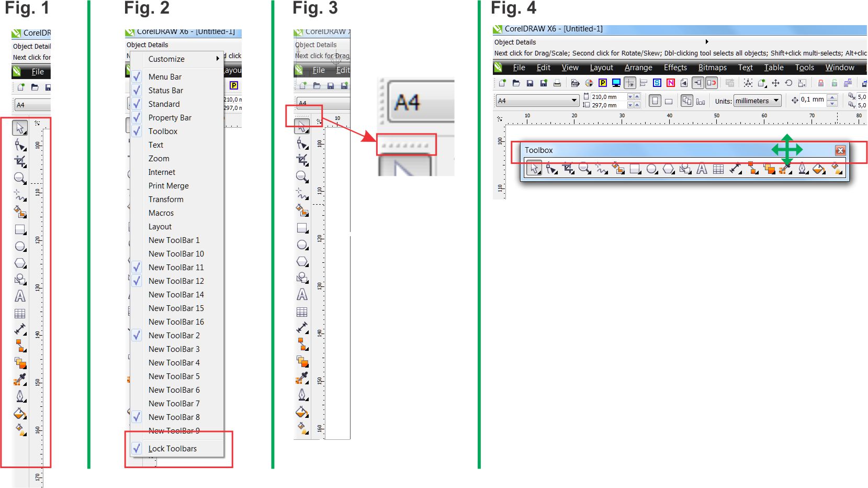Select the Freehand tool in Fig. 1 toolbox
The image size is (868, 488).
20,195
